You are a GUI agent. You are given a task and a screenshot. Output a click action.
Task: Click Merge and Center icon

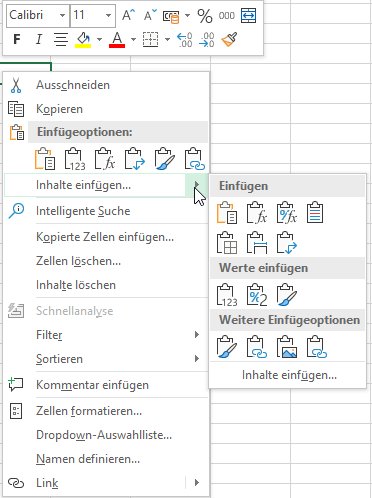click(249, 15)
